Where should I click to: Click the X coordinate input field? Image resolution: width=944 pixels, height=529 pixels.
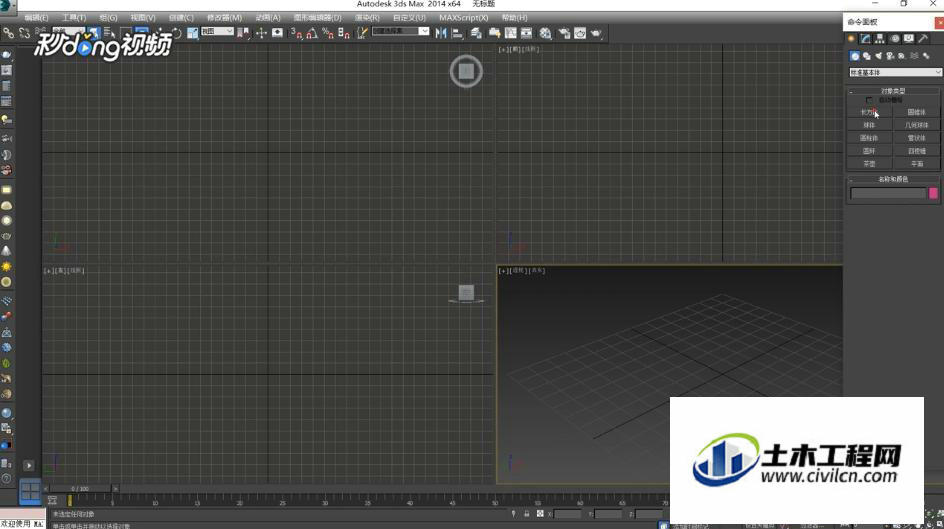pyautogui.click(x=568, y=514)
